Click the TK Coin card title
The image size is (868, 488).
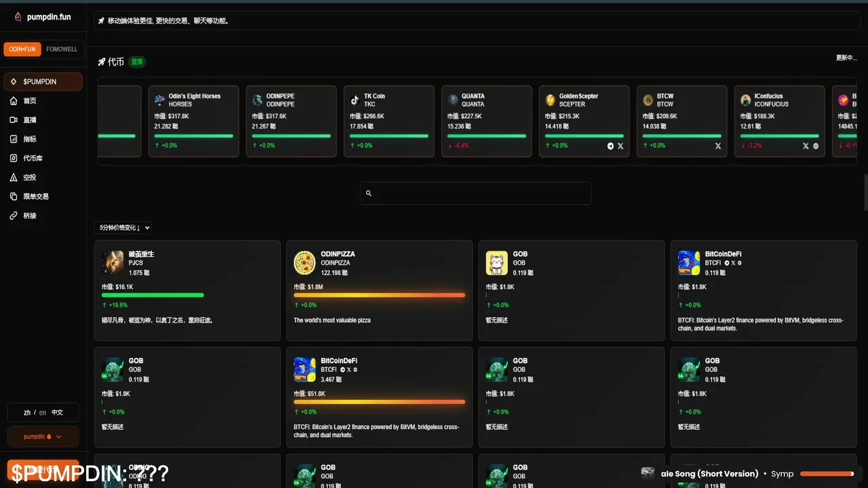(374, 96)
